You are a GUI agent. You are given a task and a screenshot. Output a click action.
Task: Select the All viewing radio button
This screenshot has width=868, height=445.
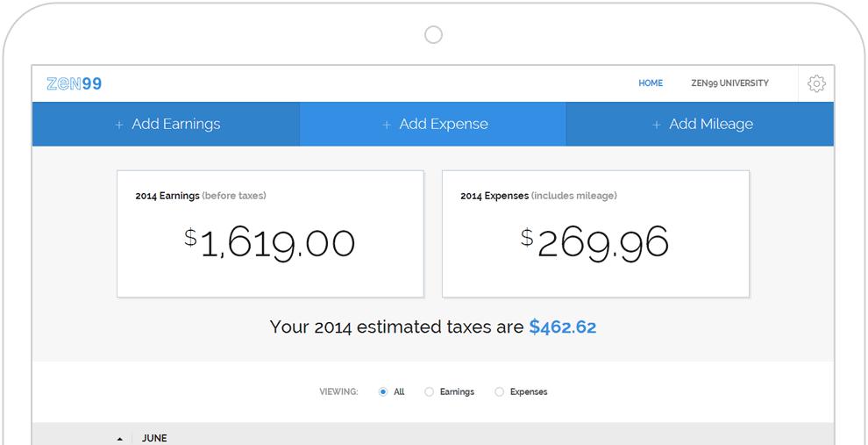[383, 392]
